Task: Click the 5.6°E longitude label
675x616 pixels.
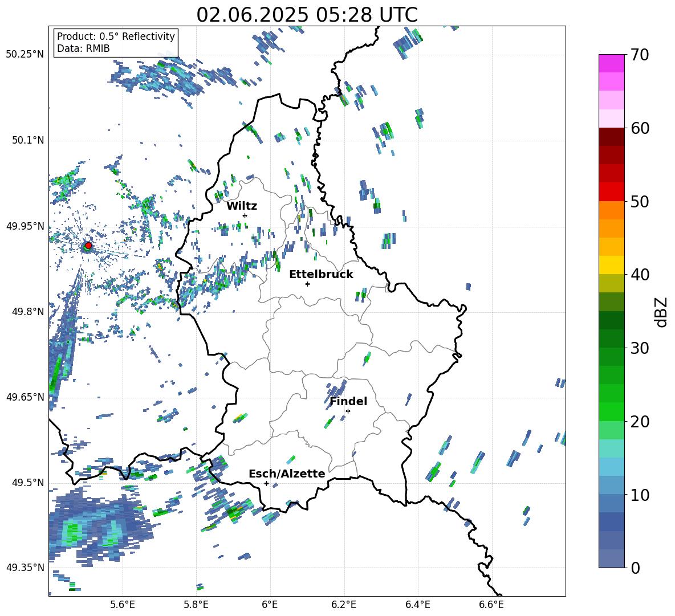Action: (123, 605)
